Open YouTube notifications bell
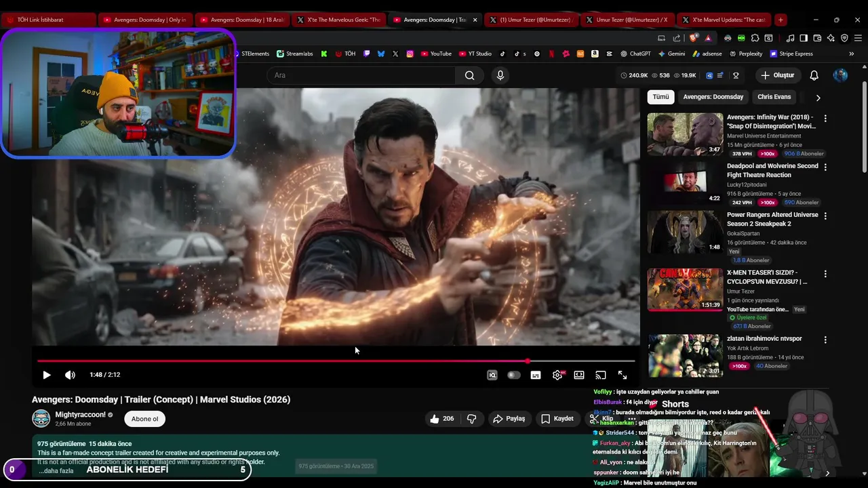Image resolution: width=868 pixels, height=488 pixels. point(814,75)
